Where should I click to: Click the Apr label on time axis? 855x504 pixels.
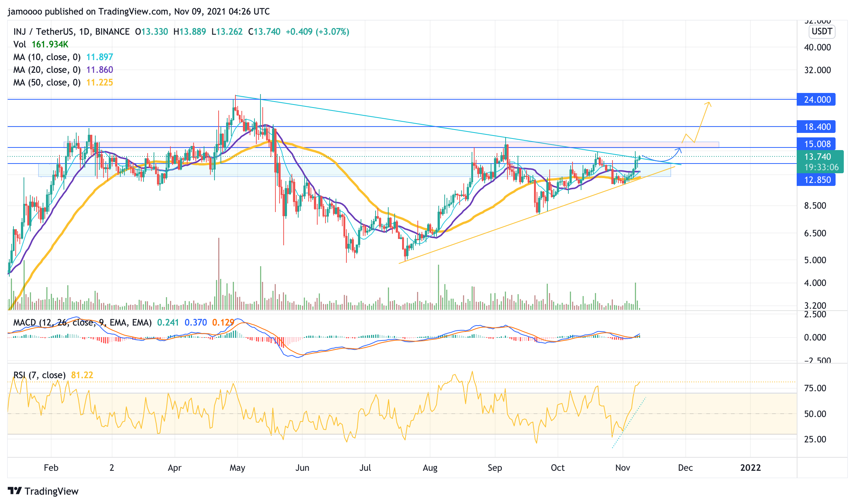coord(175,468)
